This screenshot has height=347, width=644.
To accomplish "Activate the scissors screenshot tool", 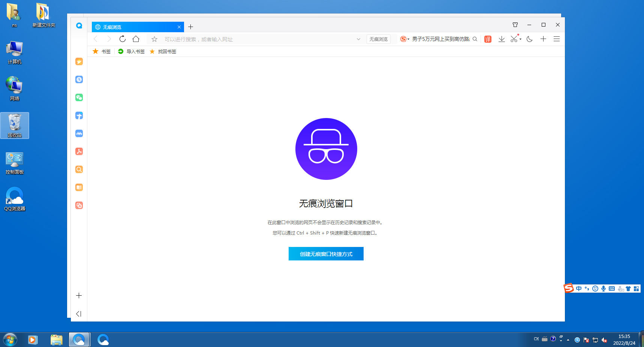I will coord(514,39).
